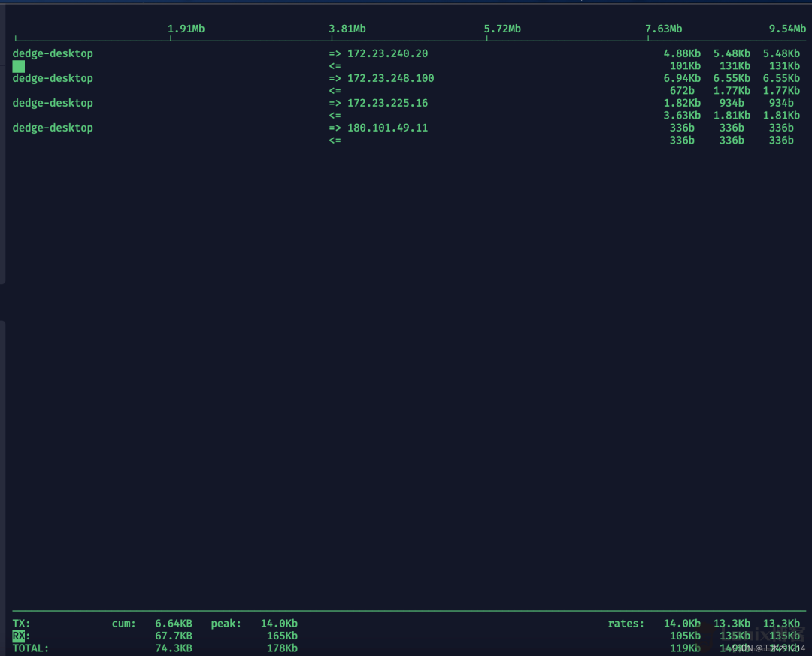
Task: Click the peak: label
Action: click(226, 624)
